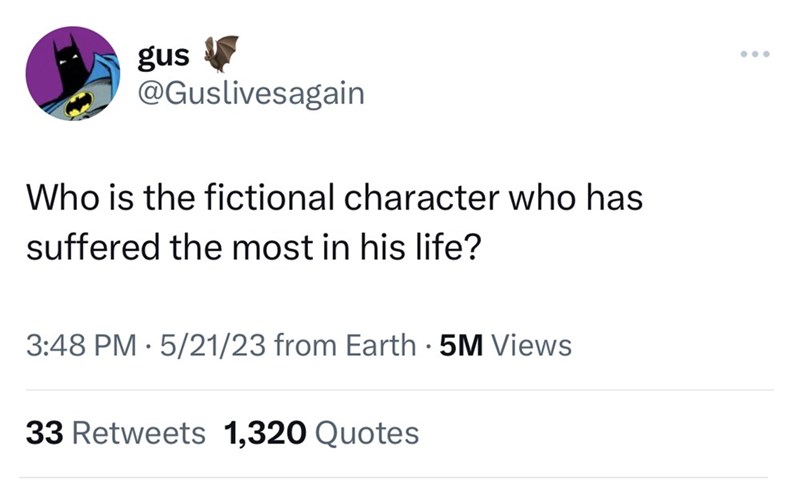Image resolution: width=800 pixels, height=480 pixels.
Task: Click the bat emoji beside gus
Action: tap(222, 51)
